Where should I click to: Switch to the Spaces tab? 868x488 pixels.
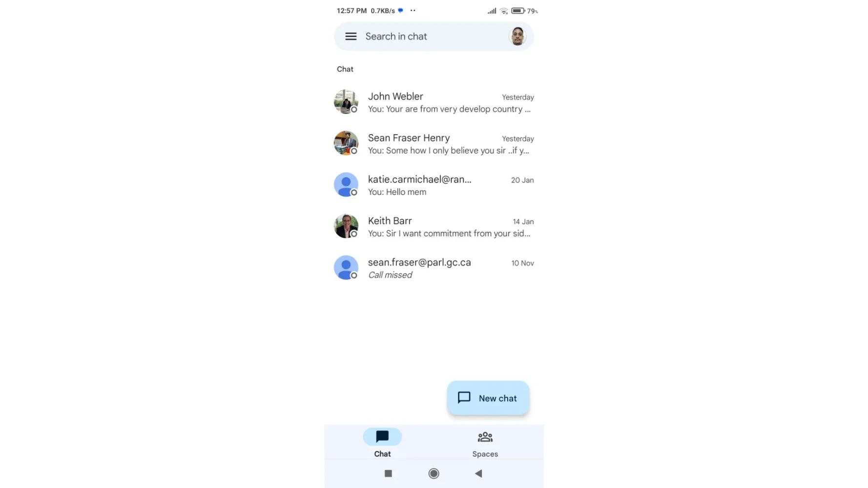click(x=485, y=443)
